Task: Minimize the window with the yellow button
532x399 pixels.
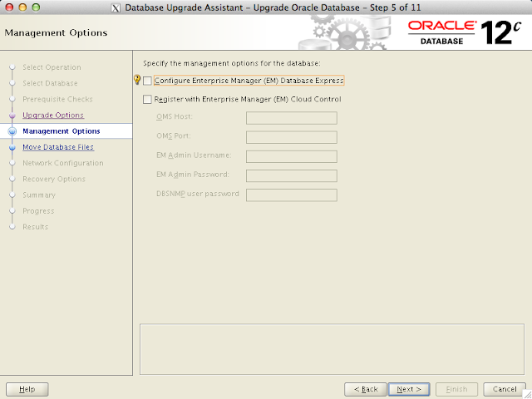Action: coord(22,7)
